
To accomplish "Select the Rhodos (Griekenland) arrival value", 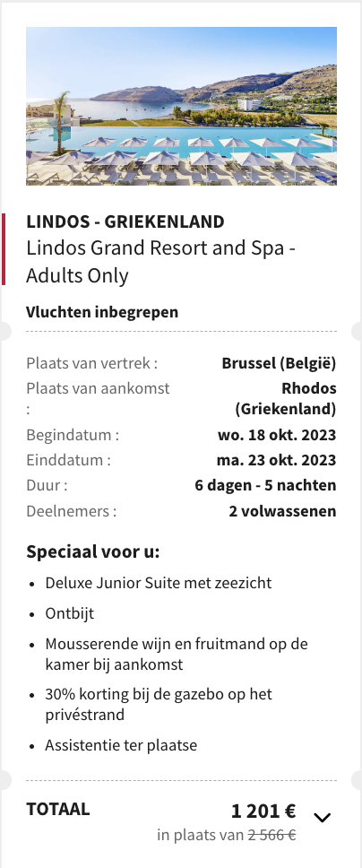I will point(286,398).
